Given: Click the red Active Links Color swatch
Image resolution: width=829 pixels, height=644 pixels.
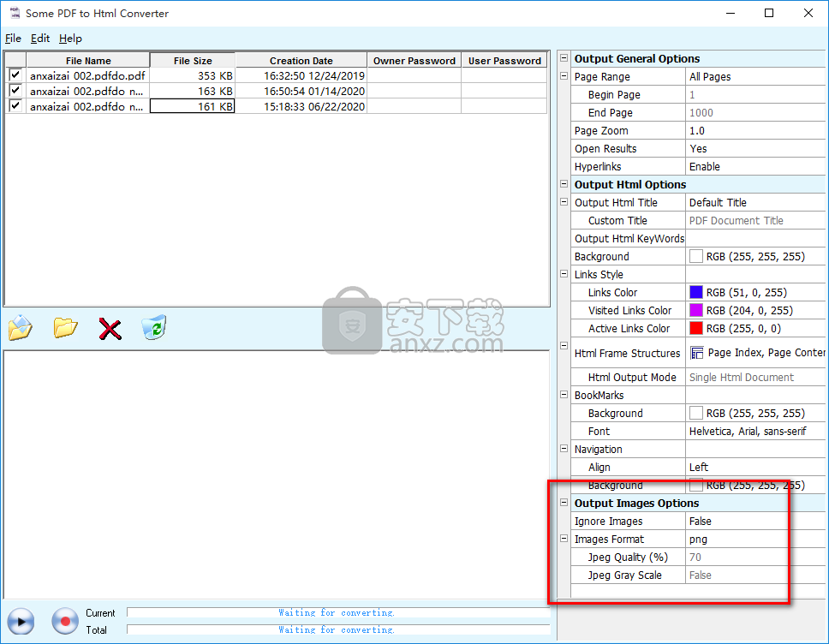Looking at the screenshot, I should 696,328.
